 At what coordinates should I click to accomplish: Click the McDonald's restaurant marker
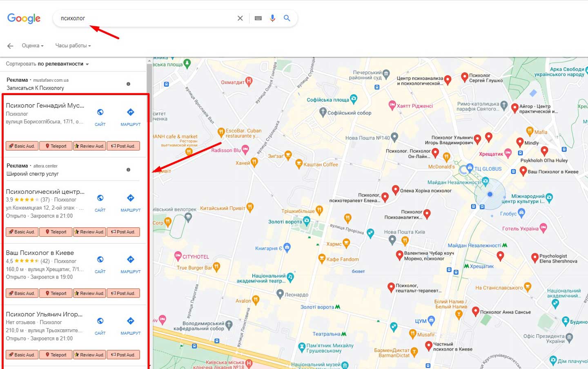click(x=446, y=157)
